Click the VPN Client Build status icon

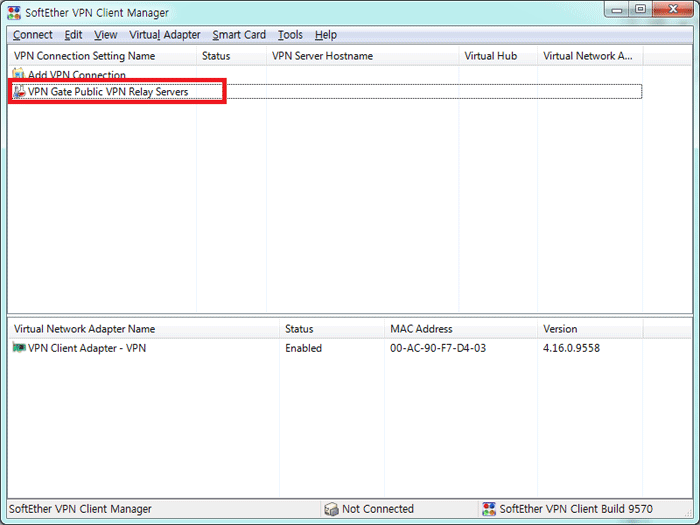(x=489, y=509)
